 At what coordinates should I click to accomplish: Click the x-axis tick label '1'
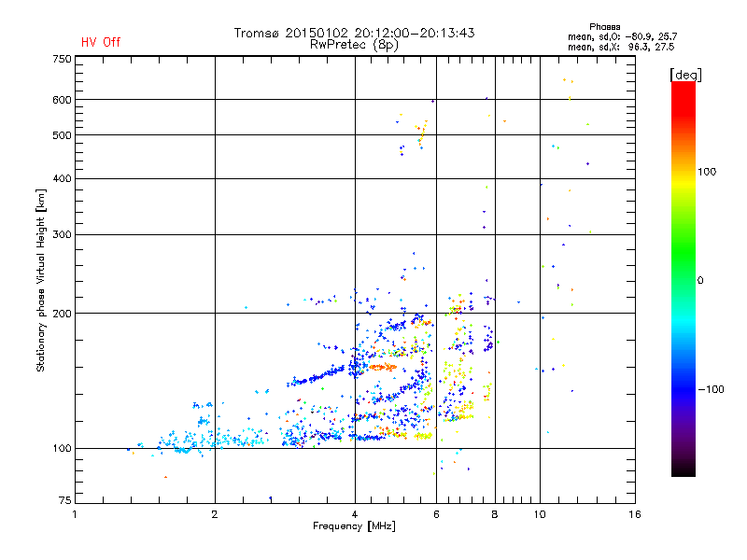coord(75,514)
